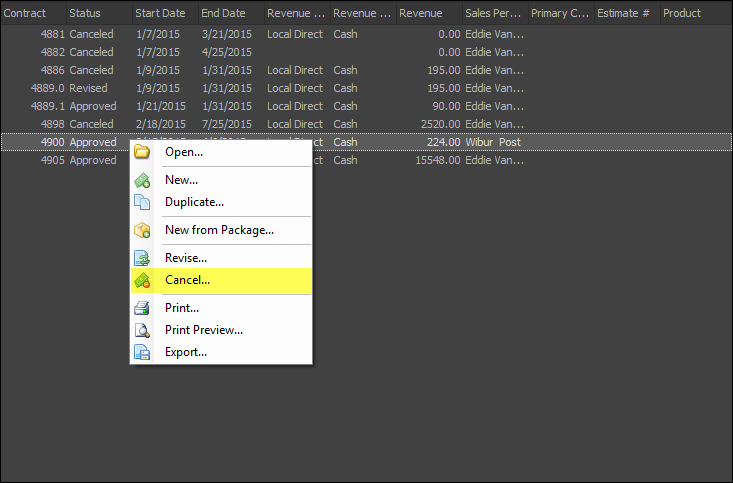Image resolution: width=733 pixels, height=483 pixels.
Task: Choose Duplicate... menu entry
Action: [221, 202]
